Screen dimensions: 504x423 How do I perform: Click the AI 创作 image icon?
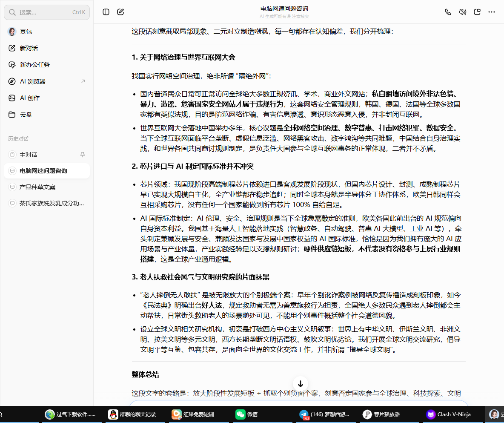[x=12, y=98]
